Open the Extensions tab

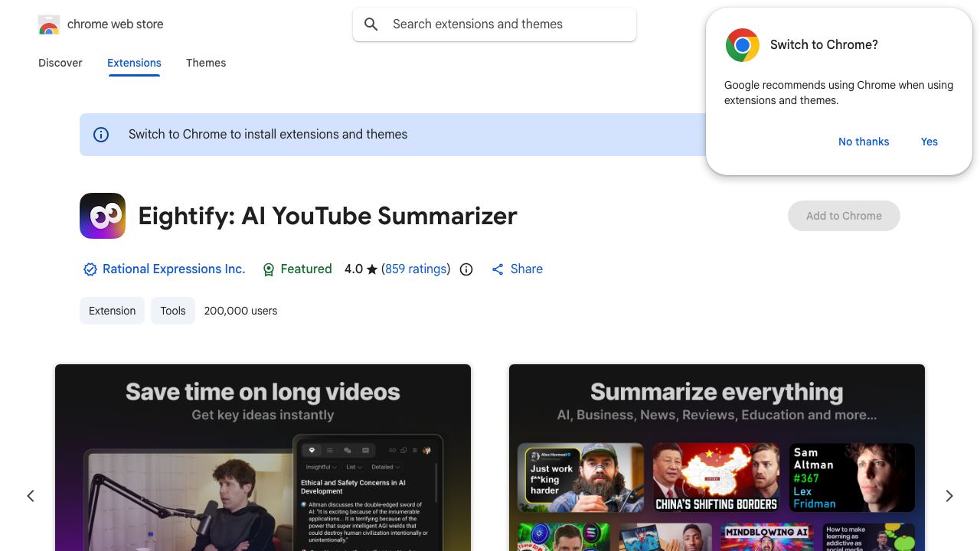134,63
